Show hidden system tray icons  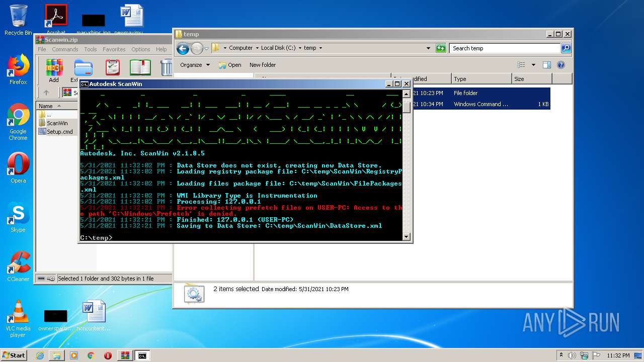click(x=561, y=355)
